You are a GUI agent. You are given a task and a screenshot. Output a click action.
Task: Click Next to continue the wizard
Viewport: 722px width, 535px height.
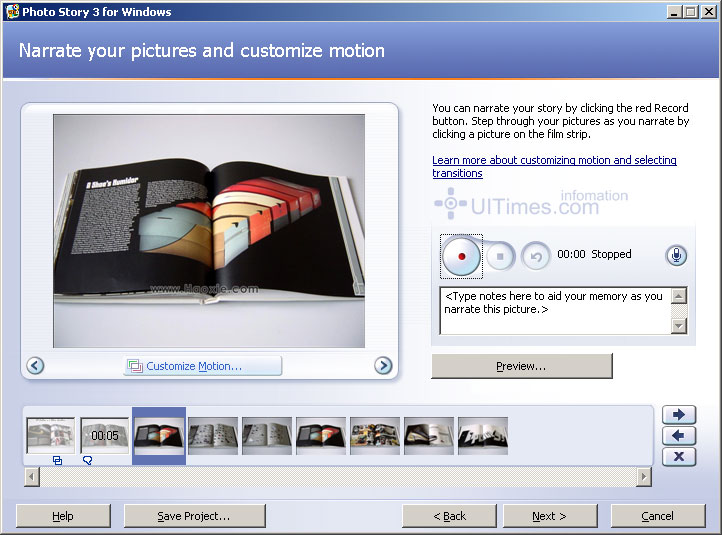point(549,516)
